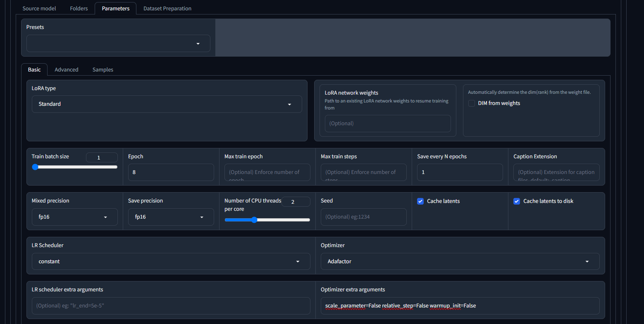
Task: Enable the DIM from weights checkbox
Action: click(x=472, y=103)
